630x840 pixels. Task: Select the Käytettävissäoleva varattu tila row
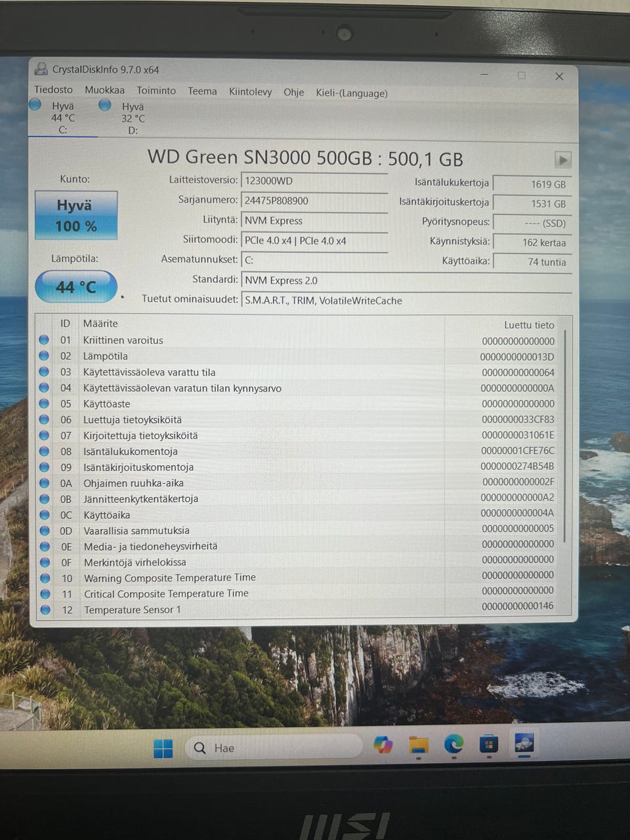pyautogui.click(x=299, y=372)
